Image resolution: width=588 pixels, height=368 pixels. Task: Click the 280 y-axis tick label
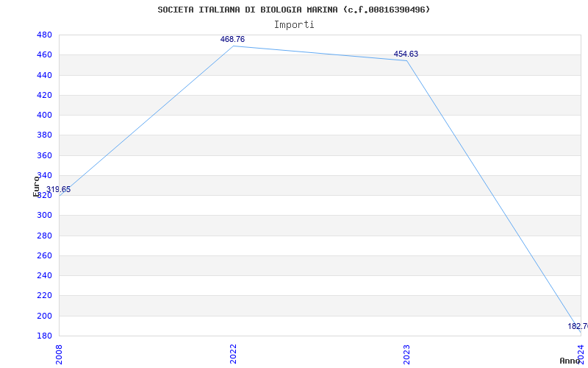[44, 236]
